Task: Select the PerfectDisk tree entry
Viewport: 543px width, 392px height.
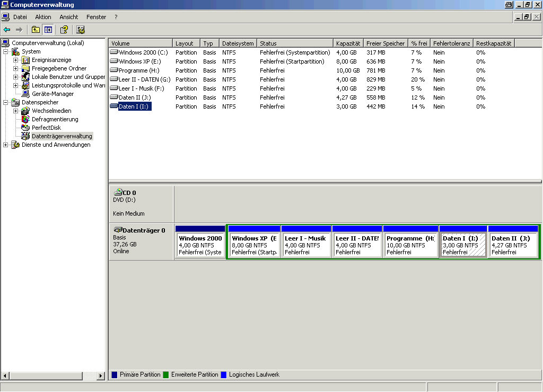Action: 46,128
